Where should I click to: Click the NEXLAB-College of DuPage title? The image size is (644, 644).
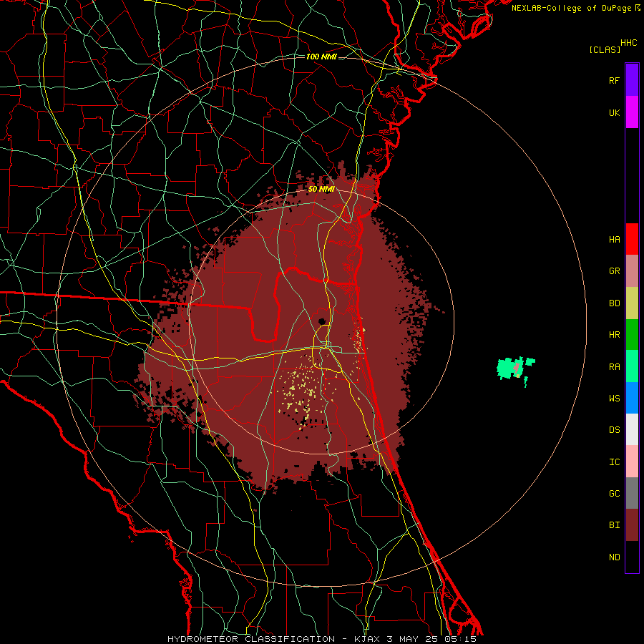click(575, 8)
